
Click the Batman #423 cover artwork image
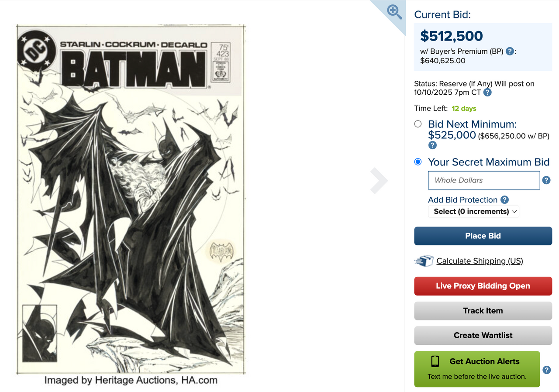(x=131, y=199)
